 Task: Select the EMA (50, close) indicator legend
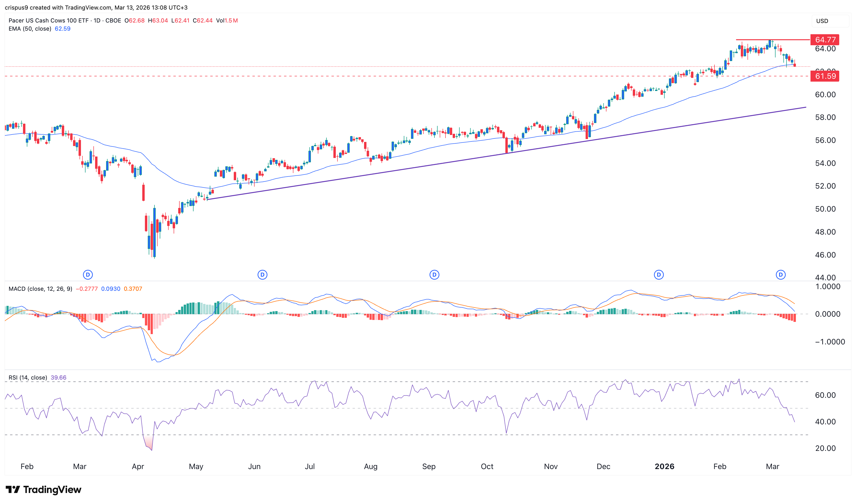coord(30,28)
